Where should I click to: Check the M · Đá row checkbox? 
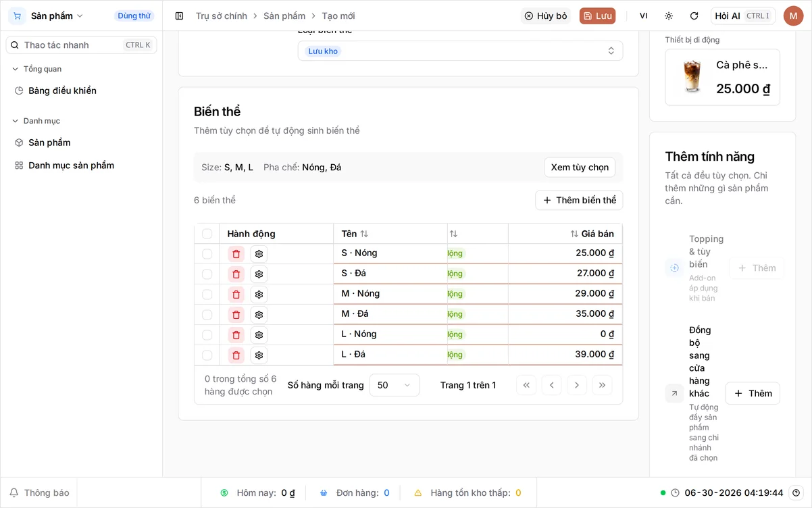click(207, 315)
